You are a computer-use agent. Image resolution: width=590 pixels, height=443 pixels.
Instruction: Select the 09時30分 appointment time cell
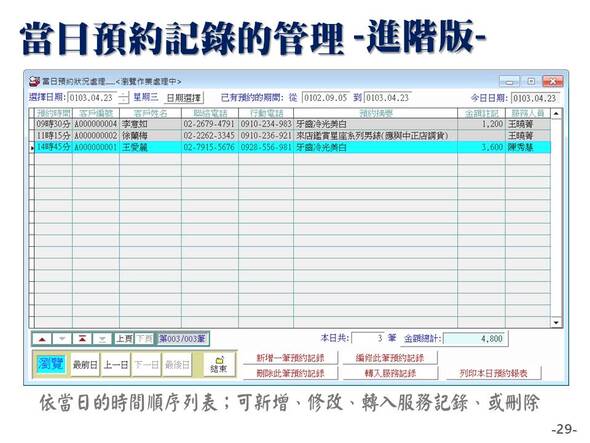(53, 124)
